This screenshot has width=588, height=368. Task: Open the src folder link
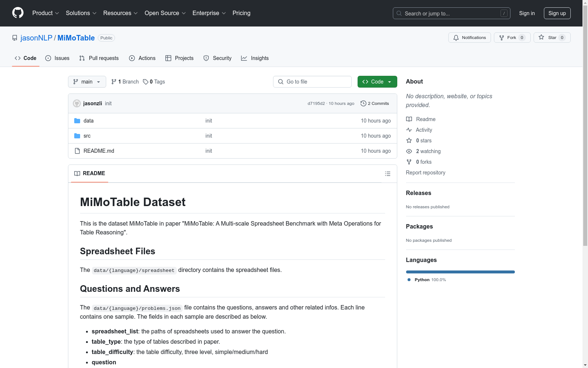pyautogui.click(x=87, y=136)
